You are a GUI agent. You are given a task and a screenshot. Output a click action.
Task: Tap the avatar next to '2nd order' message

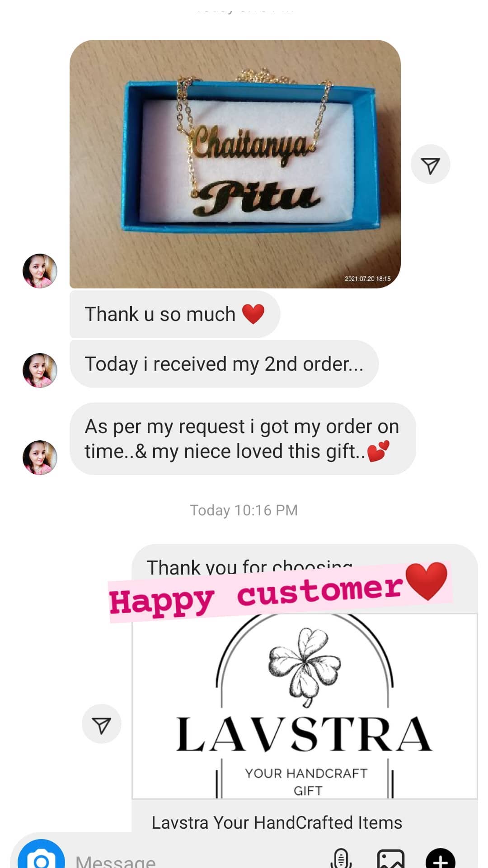pos(40,370)
